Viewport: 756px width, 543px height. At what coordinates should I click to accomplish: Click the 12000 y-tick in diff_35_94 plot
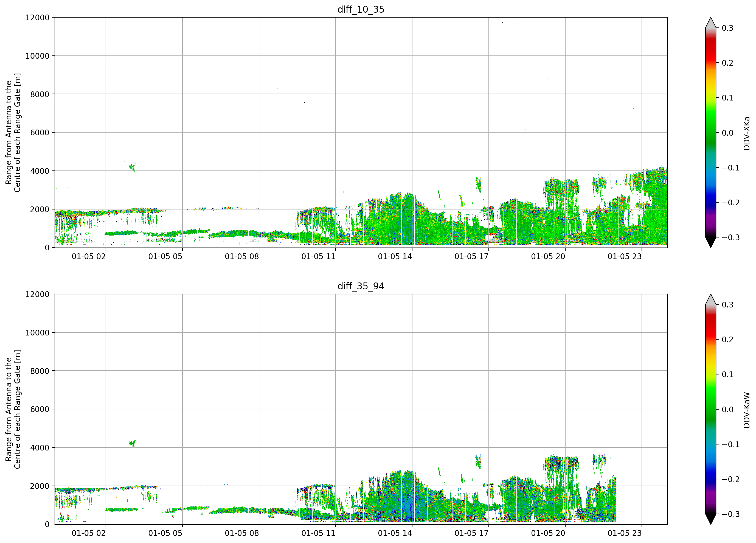pos(37,295)
